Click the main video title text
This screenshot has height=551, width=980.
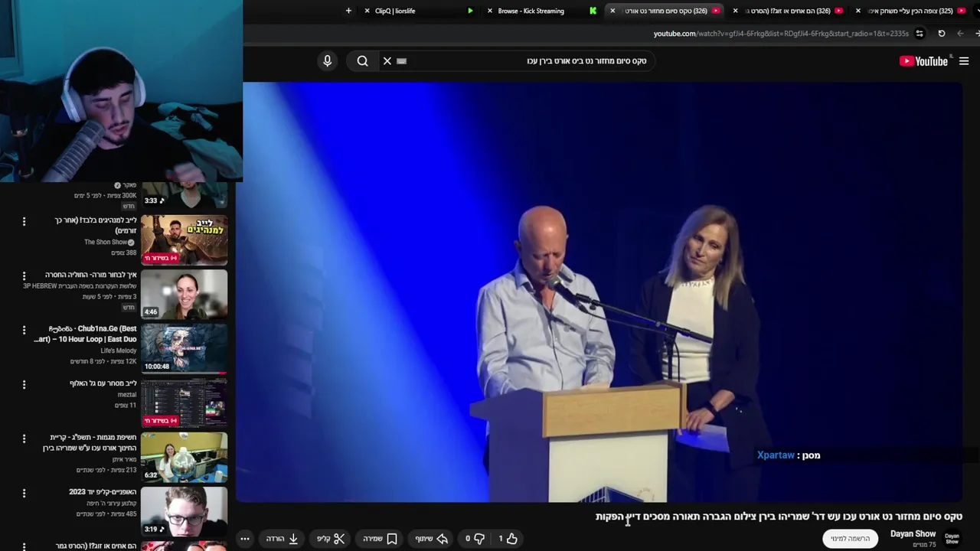pos(779,517)
